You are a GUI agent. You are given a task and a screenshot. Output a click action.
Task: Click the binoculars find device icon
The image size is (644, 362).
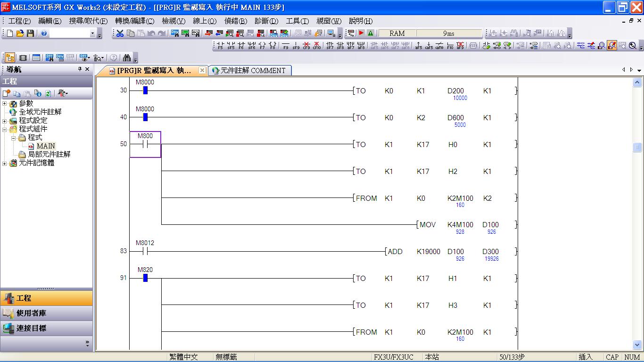pyautogui.click(x=127, y=58)
